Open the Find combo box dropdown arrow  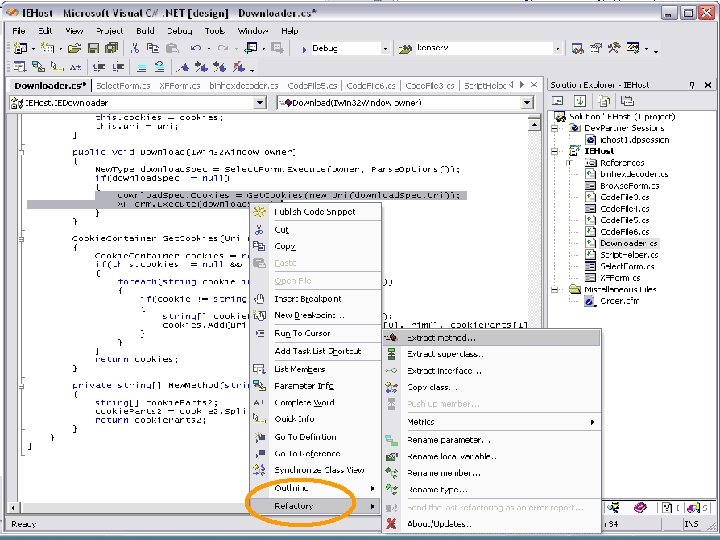point(557,49)
